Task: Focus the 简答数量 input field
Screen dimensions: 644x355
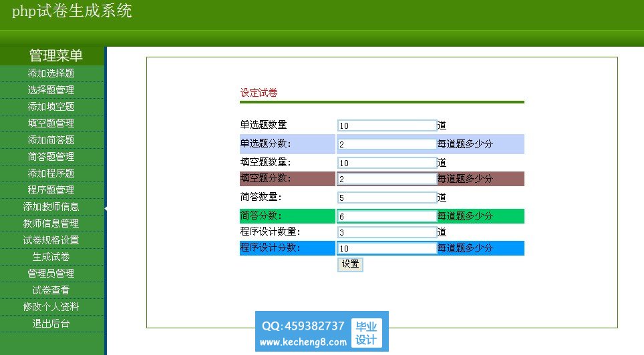Action: point(387,198)
